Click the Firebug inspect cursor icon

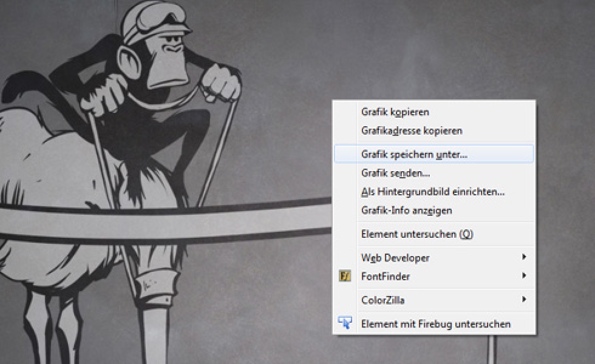click(x=345, y=323)
